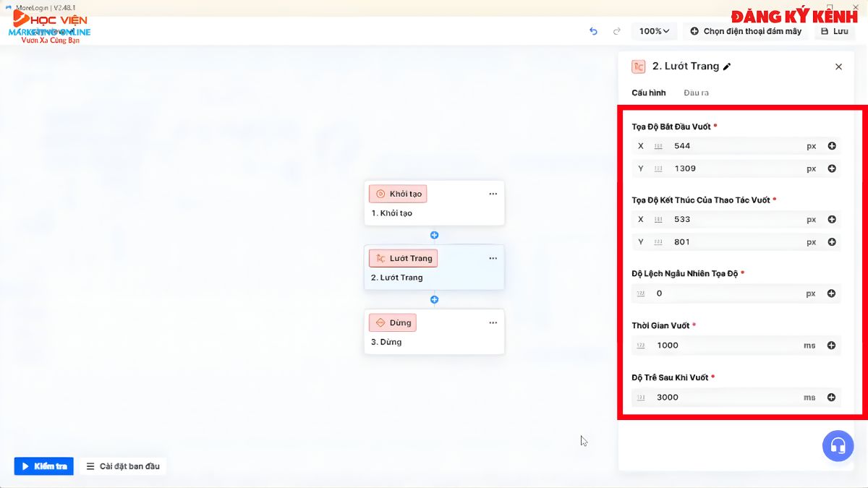Open the options menu on the Khởi tạo node
868x488 pixels.
tap(493, 193)
